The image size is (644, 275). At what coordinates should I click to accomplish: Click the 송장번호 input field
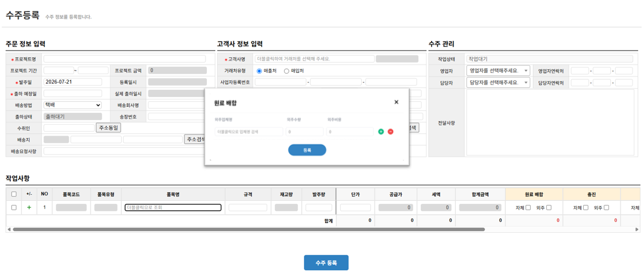(x=177, y=116)
